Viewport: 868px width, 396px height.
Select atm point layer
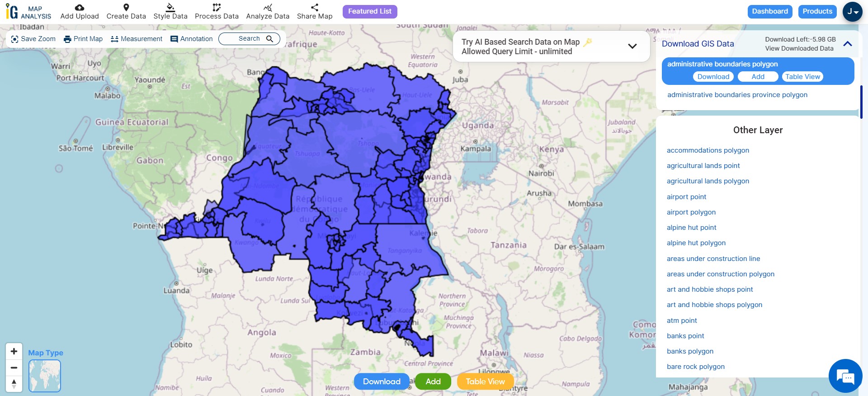[682, 321]
